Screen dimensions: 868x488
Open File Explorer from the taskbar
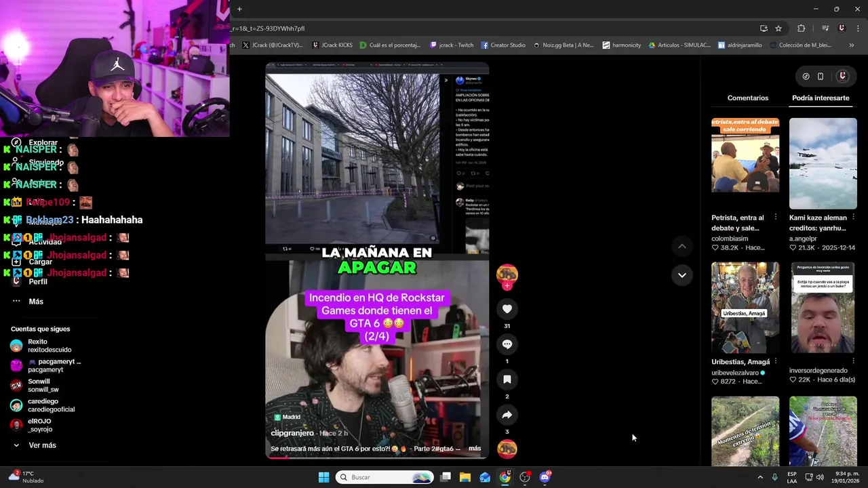click(x=465, y=477)
